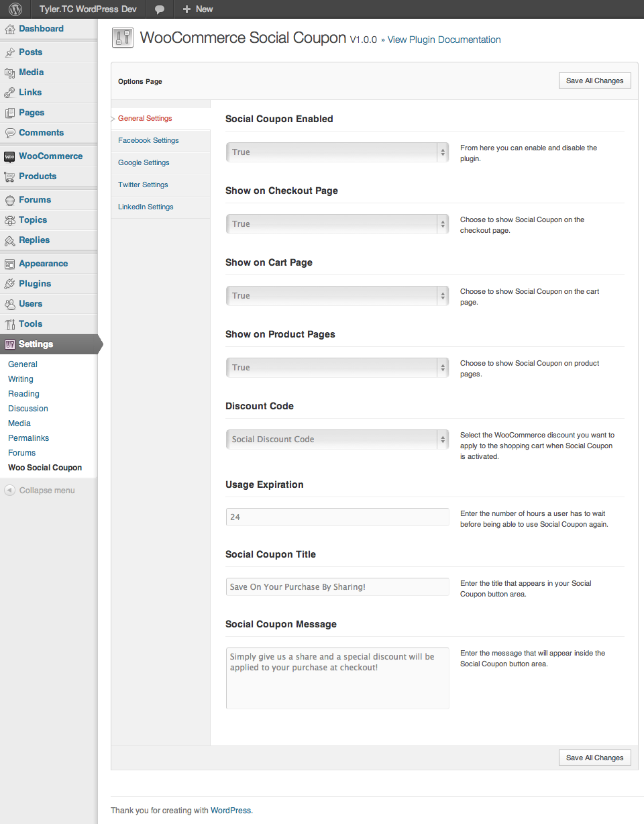Click the Tyler.TC WordPress Dev site name
This screenshot has width=644, height=824.
coord(88,9)
